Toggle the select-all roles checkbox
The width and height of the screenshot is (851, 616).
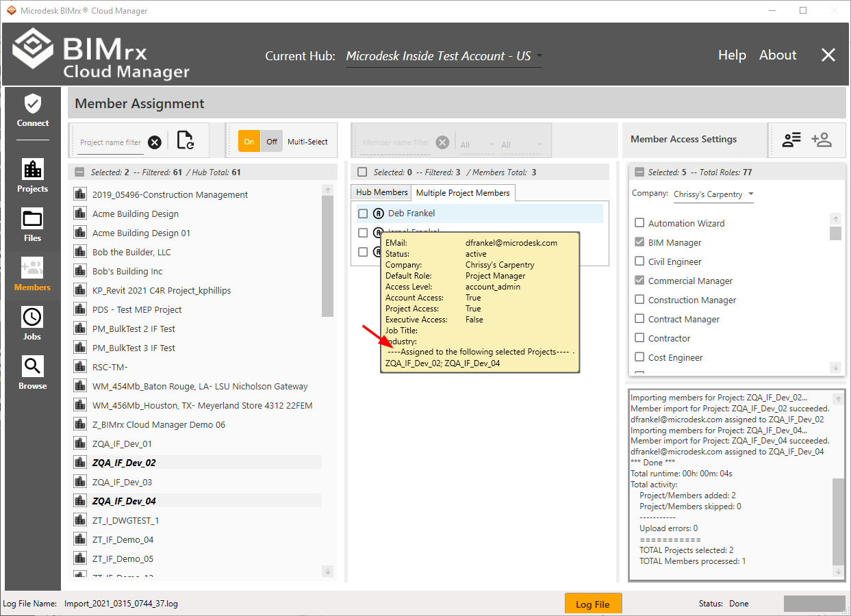639,172
